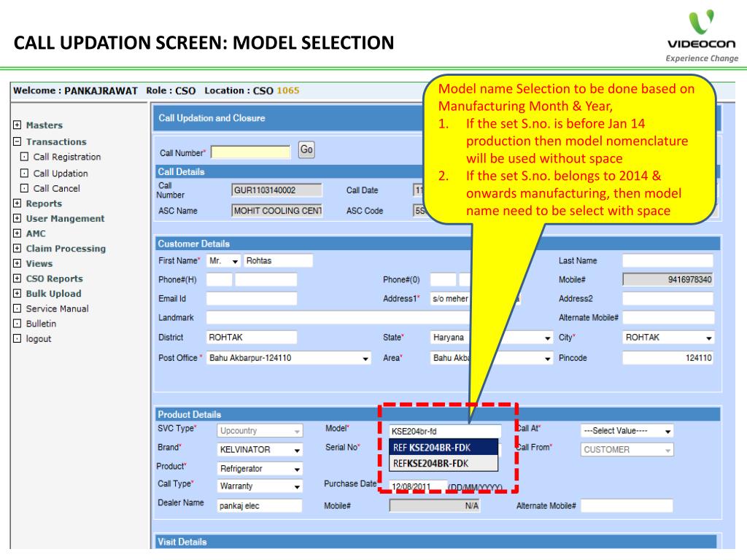Click the Dealer Name field
The width and height of the screenshot is (747, 560).
pos(260,506)
